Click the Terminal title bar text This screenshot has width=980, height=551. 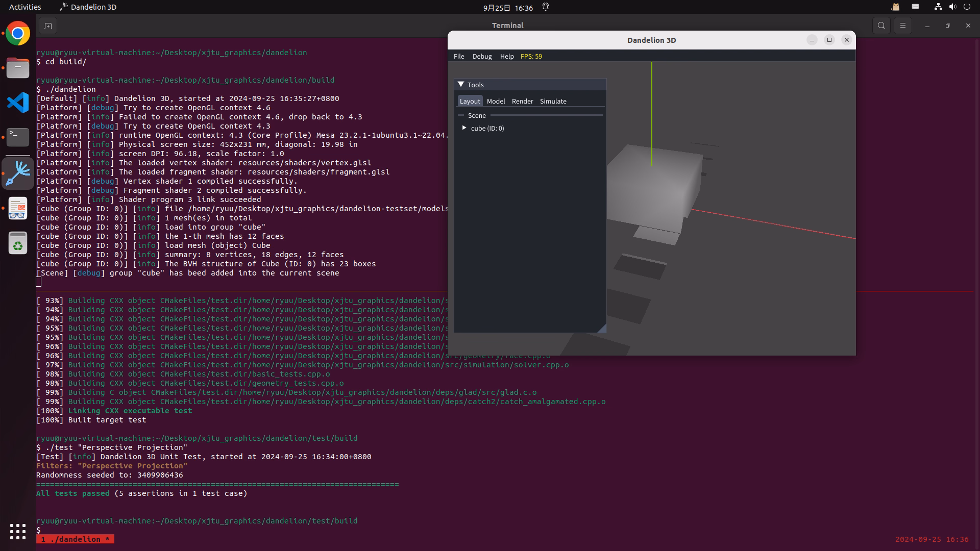(507, 26)
